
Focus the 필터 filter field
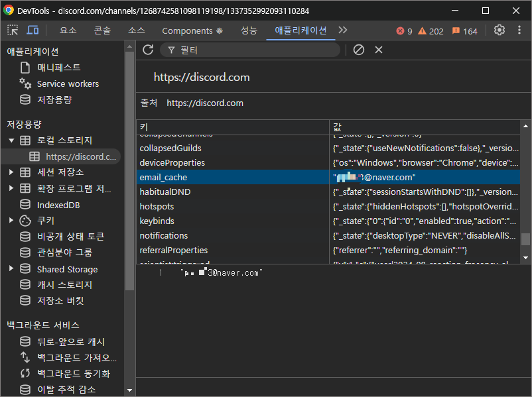click(x=249, y=50)
